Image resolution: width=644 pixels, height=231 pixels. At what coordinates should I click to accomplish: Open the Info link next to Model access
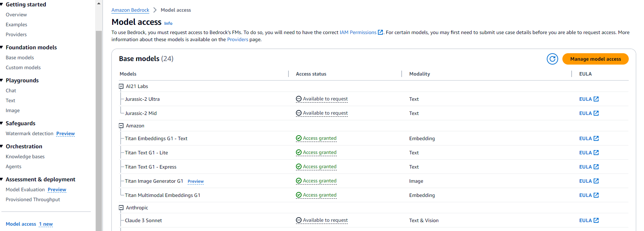click(x=168, y=23)
